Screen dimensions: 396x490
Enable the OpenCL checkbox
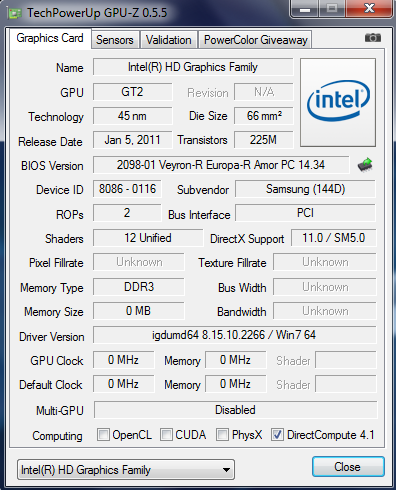tap(103, 435)
